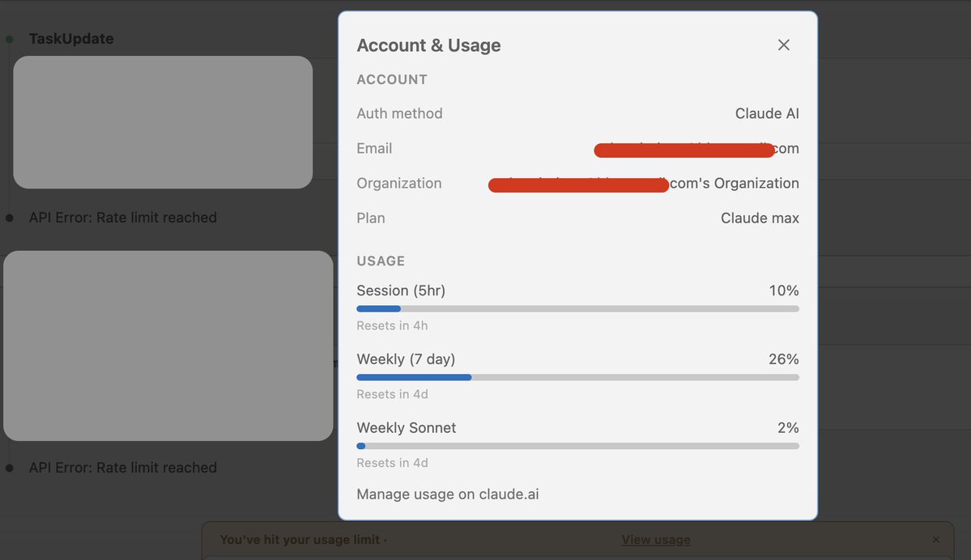Screen dimensions: 971x560
Task: Click the You've hit your usage limit message
Action: (x=304, y=540)
